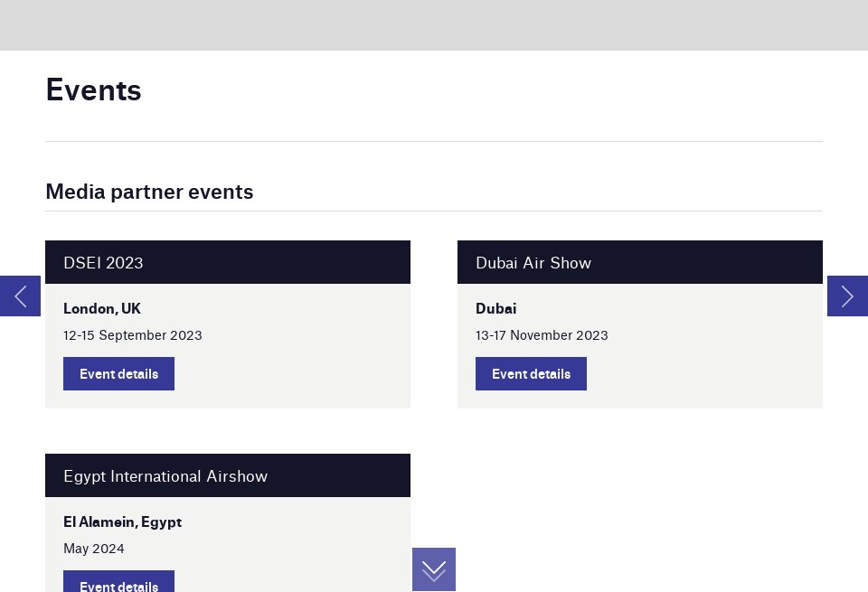
Task: Click the El Alamein, Egypt location text
Action: click(x=122, y=522)
